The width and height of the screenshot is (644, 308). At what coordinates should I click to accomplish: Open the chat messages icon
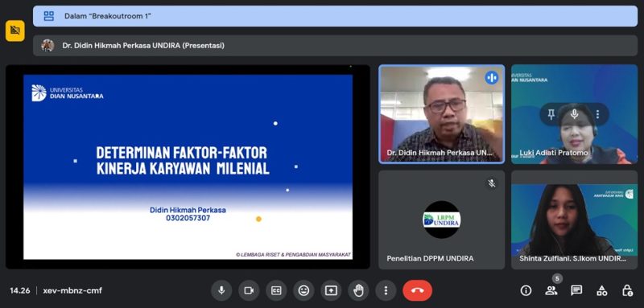(576, 290)
